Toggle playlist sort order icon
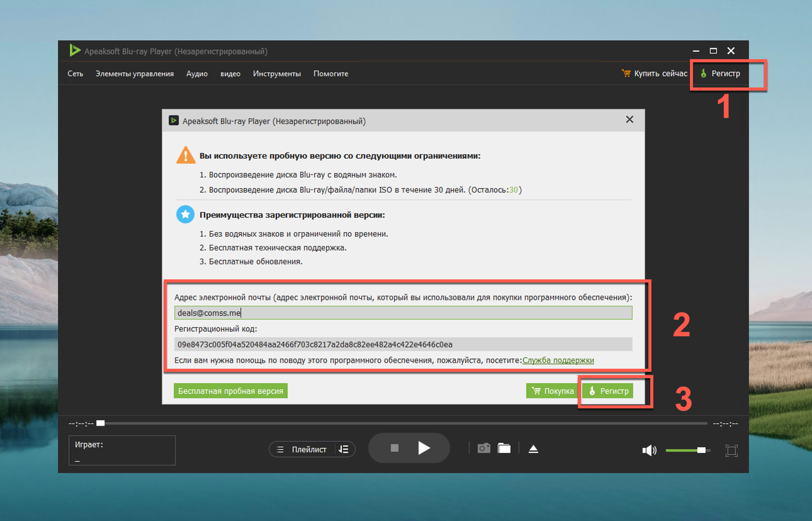 344,450
